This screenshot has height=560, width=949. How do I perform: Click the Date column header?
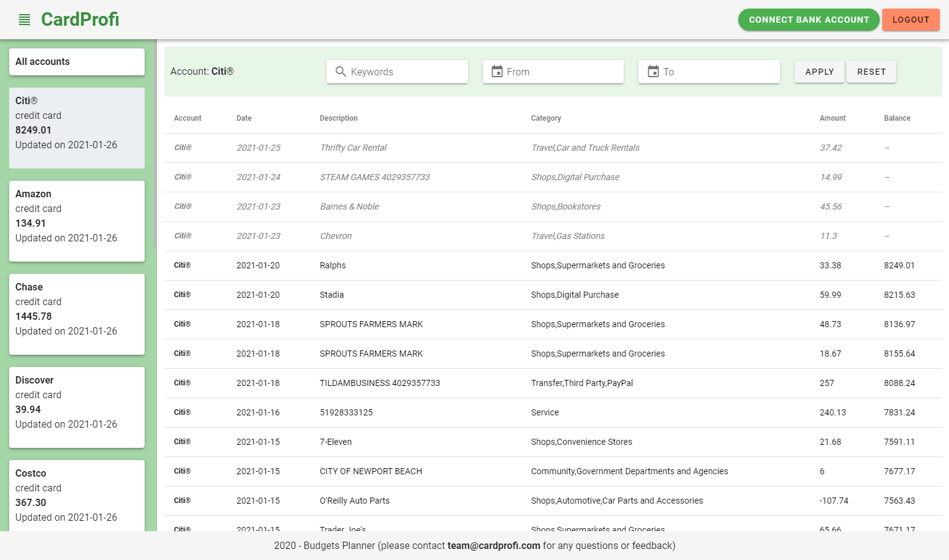(x=244, y=118)
